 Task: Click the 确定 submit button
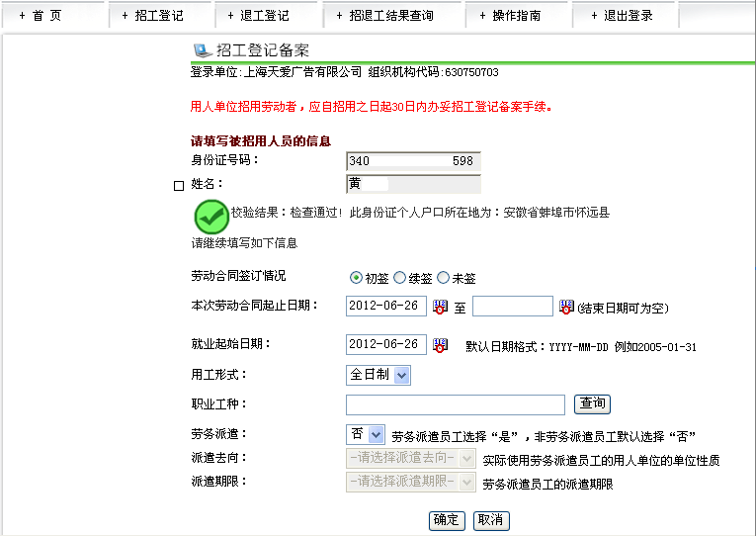click(x=447, y=520)
